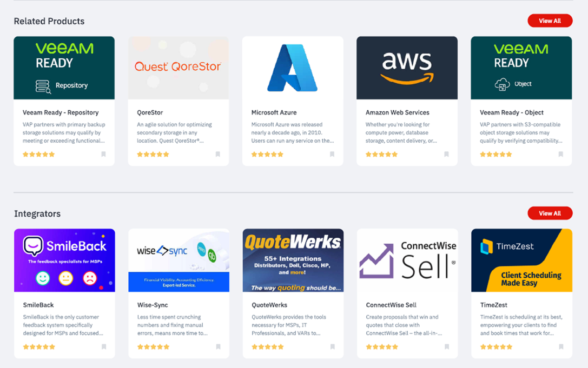Click the description starting "TimeZest is scheduling at its best"

(x=521, y=325)
